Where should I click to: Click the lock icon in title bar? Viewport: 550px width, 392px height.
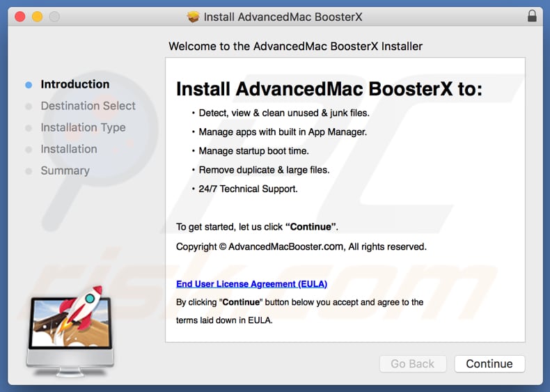pos(532,16)
